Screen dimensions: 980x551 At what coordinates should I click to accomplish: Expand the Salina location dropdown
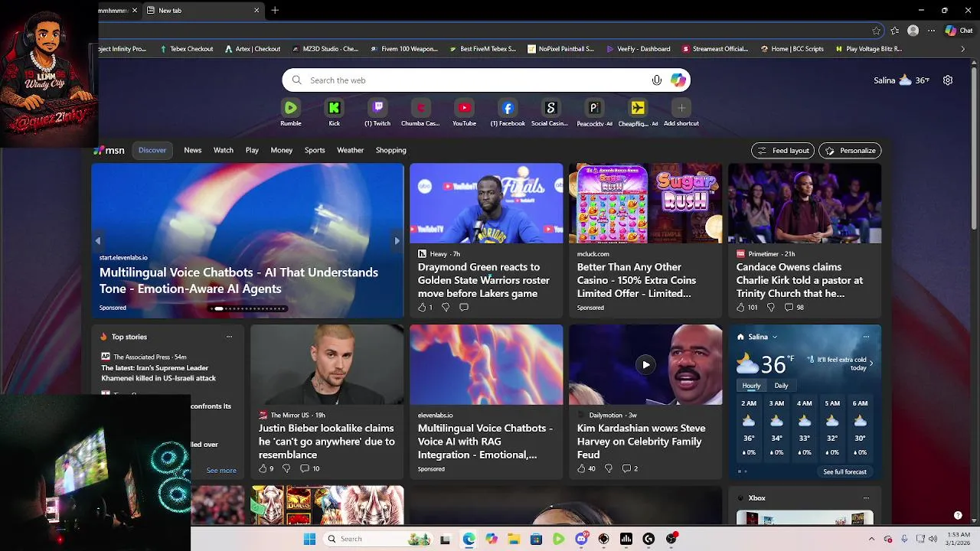pos(775,337)
